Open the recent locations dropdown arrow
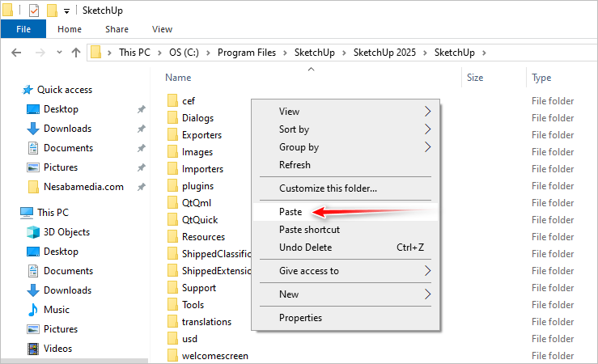This screenshot has width=598, height=364. click(x=59, y=53)
